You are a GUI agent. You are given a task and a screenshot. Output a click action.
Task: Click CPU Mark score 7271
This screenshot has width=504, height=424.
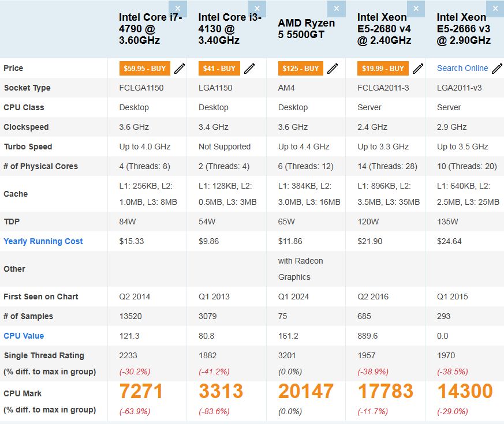pos(141,391)
